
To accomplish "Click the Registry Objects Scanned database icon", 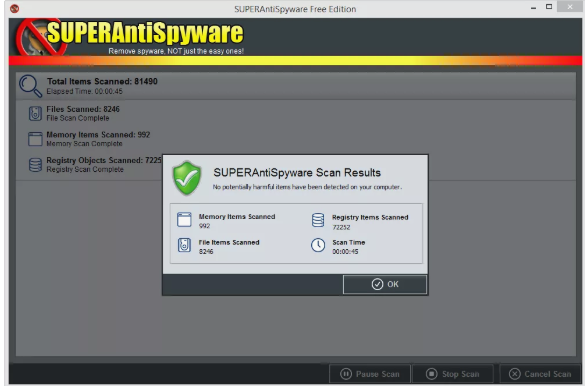I will click(x=35, y=164).
